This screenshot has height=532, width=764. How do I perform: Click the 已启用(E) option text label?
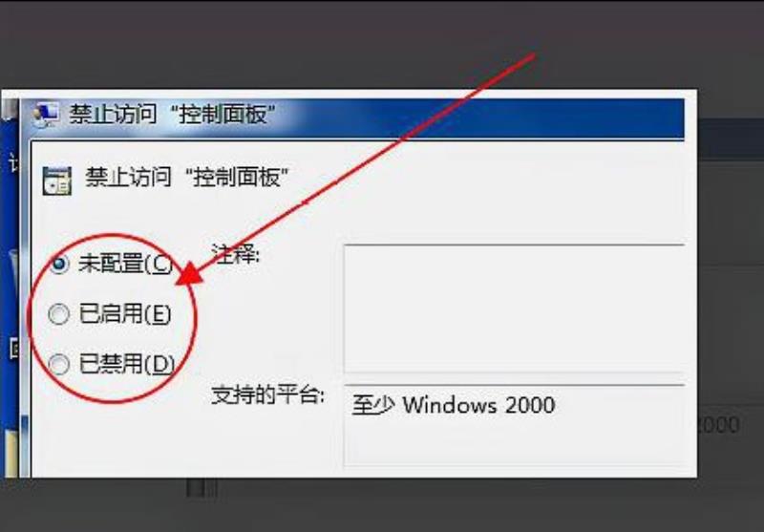coord(125,313)
